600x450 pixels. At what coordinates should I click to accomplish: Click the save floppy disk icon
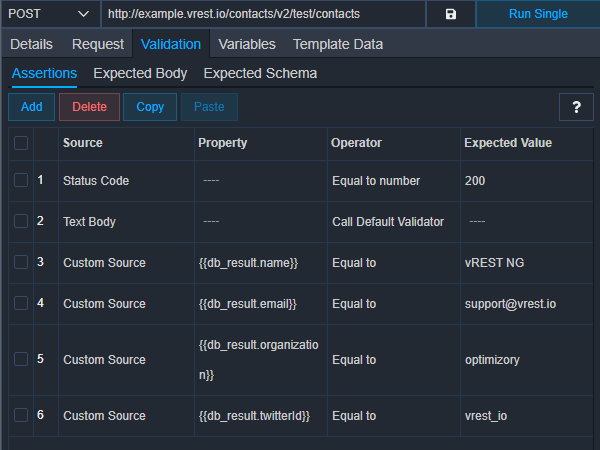[451, 14]
